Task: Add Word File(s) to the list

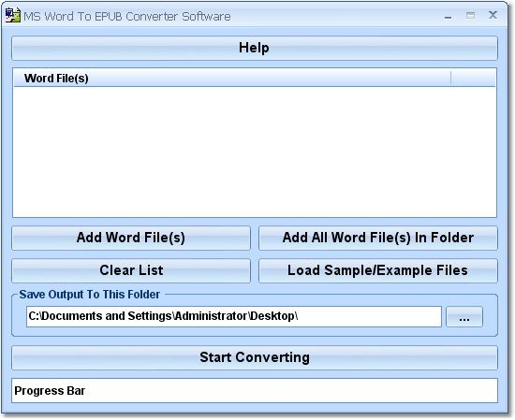Action: [x=131, y=238]
